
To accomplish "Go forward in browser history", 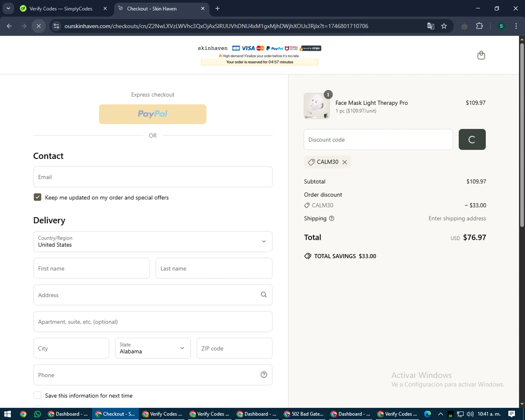I will point(24,26).
